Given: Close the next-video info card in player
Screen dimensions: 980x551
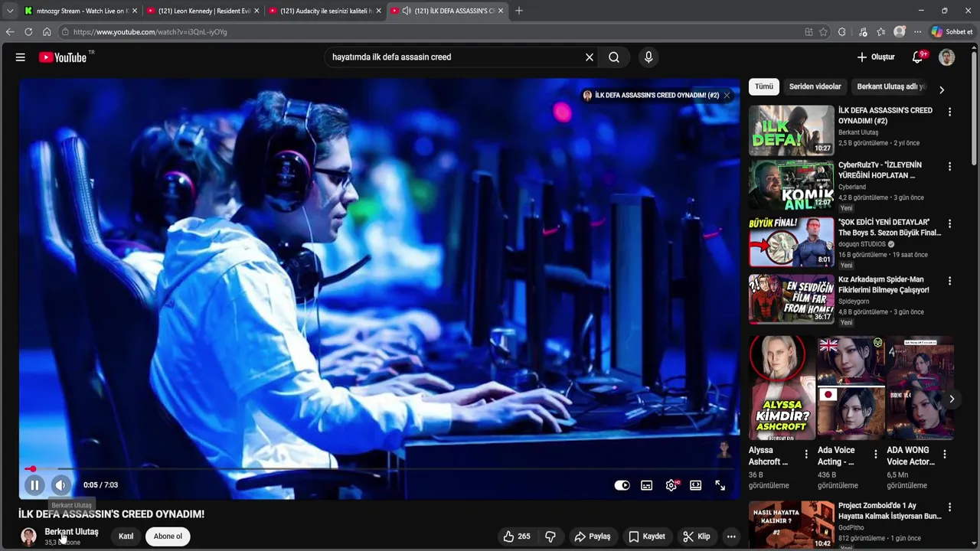Looking at the screenshot, I should point(727,96).
